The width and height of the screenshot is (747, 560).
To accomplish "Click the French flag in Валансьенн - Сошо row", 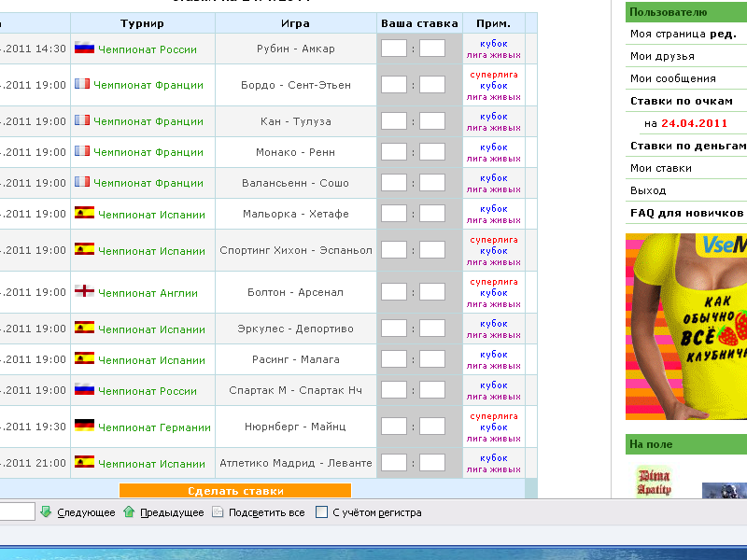I will tap(82, 182).
